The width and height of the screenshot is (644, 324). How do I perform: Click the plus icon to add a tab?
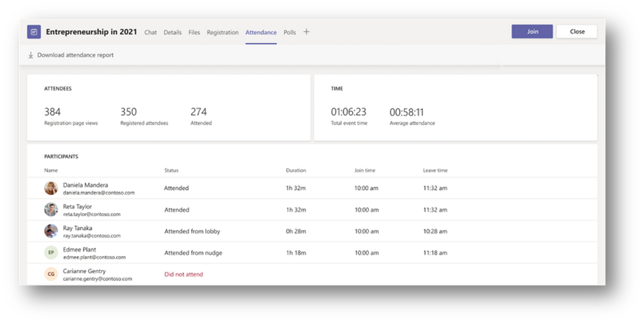click(x=307, y=32)
